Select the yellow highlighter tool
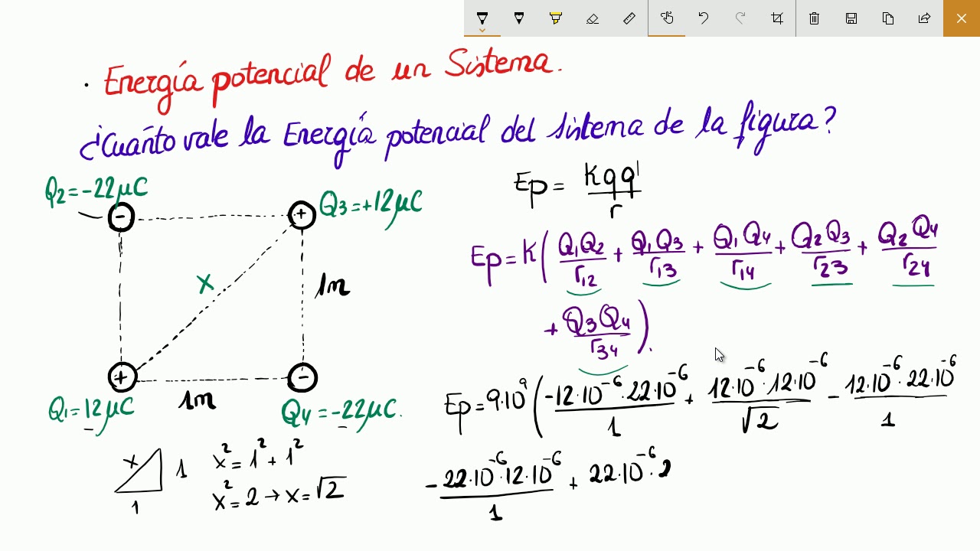 pyautogui.click(x=556, y=18)
